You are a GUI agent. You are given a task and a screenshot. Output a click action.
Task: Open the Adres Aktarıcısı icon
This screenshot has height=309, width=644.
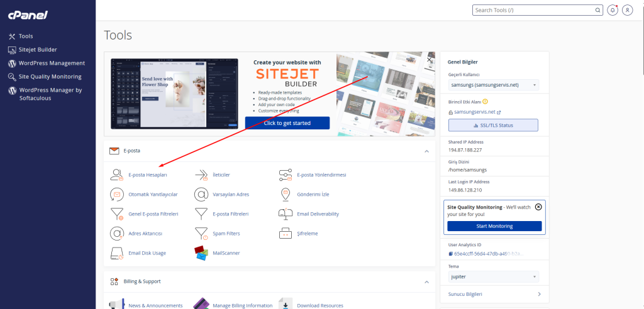point(117,234)
